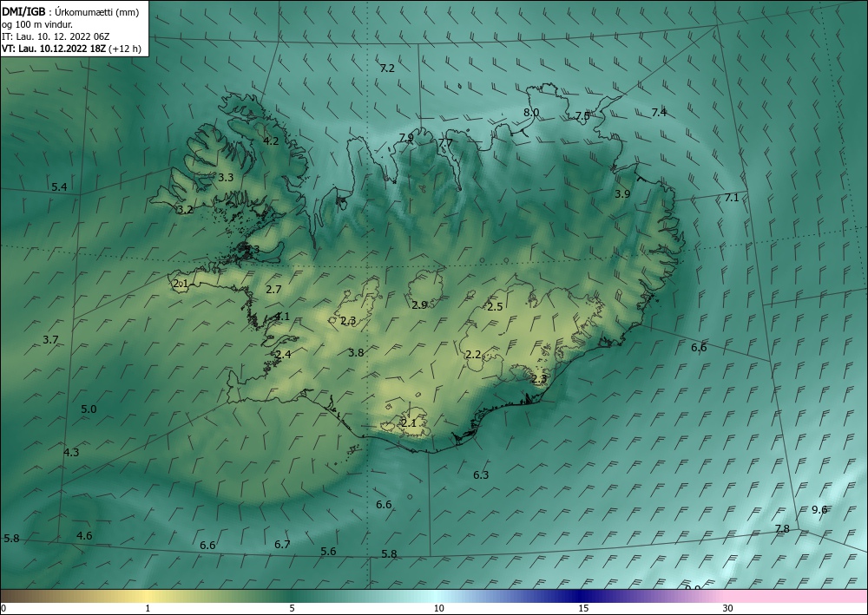The image size is (868, 615).
Task: Click the value 7.9 on the map
Action: (x=406, y=138)
